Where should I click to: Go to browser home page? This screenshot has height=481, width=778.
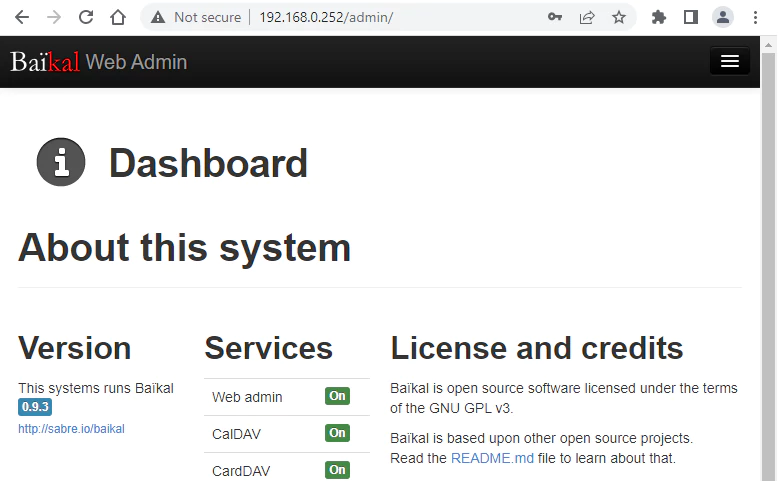118,17
